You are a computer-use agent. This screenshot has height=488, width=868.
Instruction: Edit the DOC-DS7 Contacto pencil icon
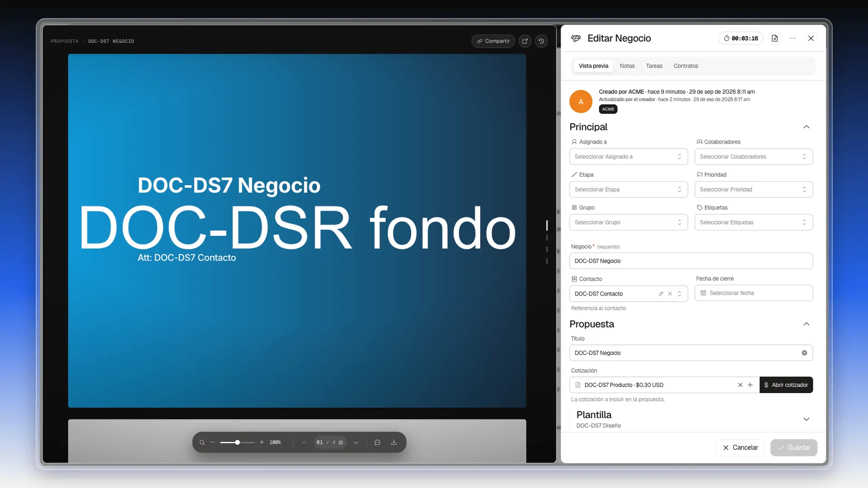pos(661,294)
